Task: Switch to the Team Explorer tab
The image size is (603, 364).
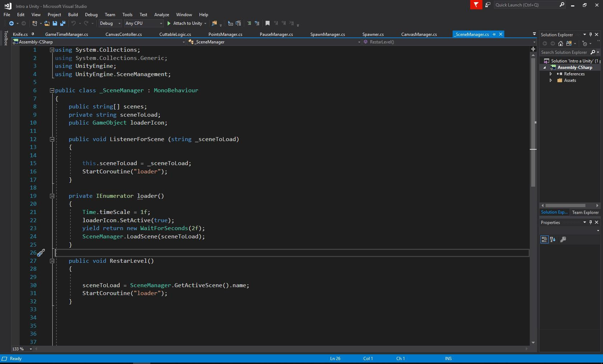Action: [585, 213]
